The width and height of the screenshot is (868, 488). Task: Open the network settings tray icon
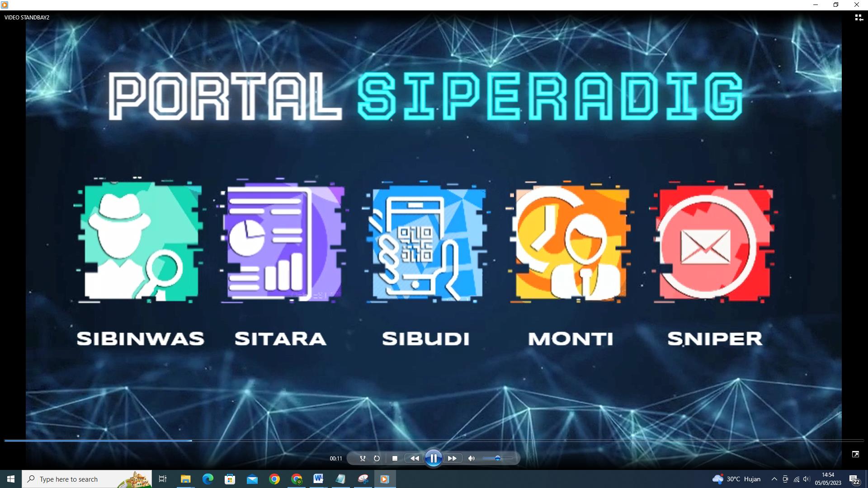[797, 479]
